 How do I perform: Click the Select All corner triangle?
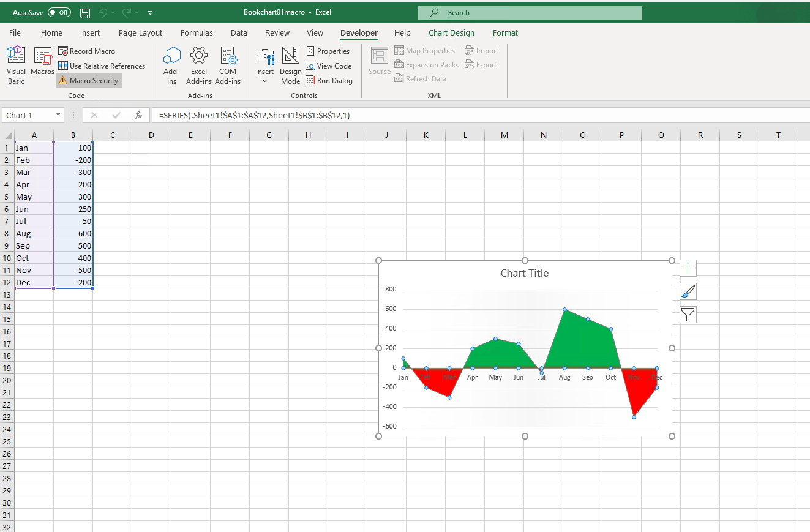pos(7,135)
